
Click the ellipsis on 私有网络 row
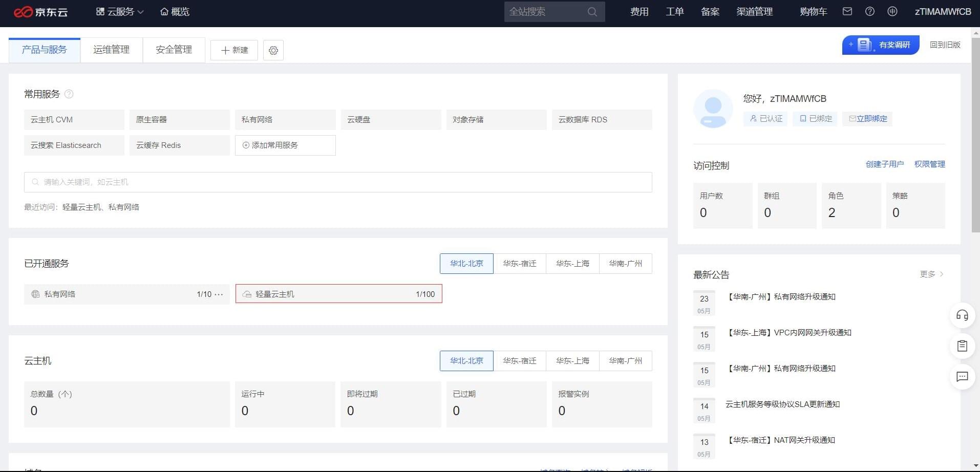point(219,294)
